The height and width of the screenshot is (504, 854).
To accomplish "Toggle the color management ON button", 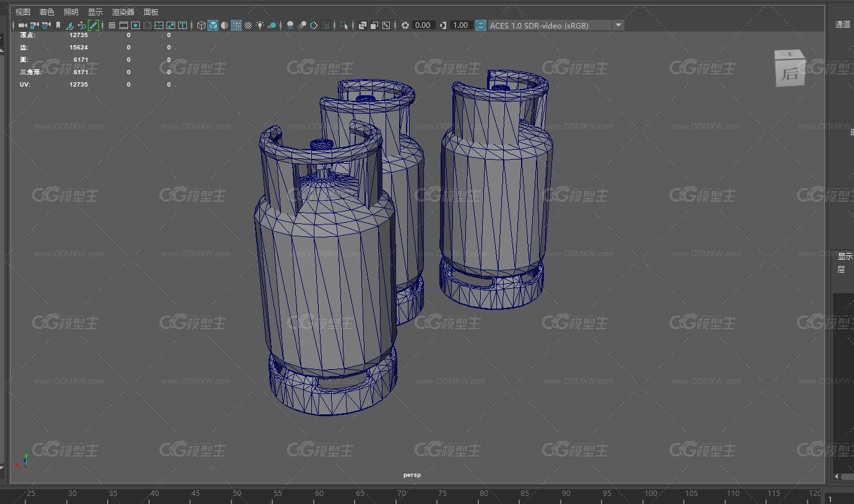I will tap(481, 25).
